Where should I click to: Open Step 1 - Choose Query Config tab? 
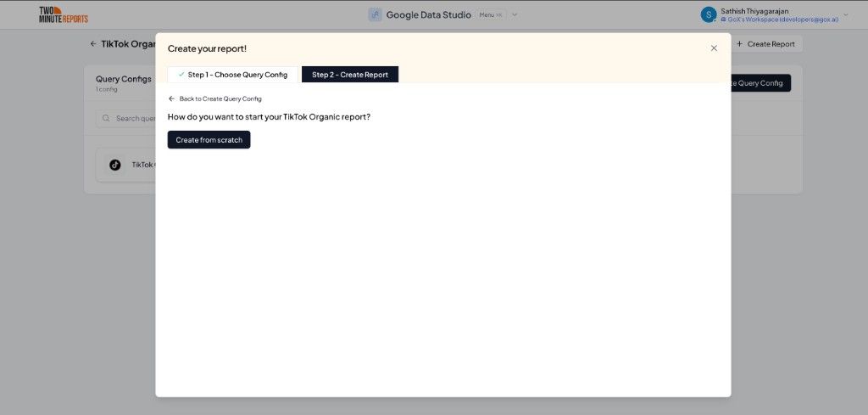pos(232,75)
